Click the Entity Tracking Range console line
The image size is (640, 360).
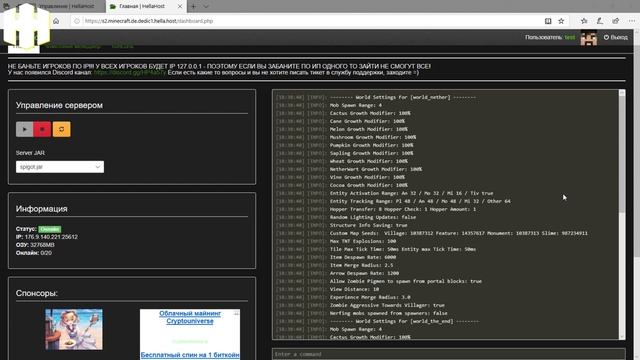(x=420, y=201)
